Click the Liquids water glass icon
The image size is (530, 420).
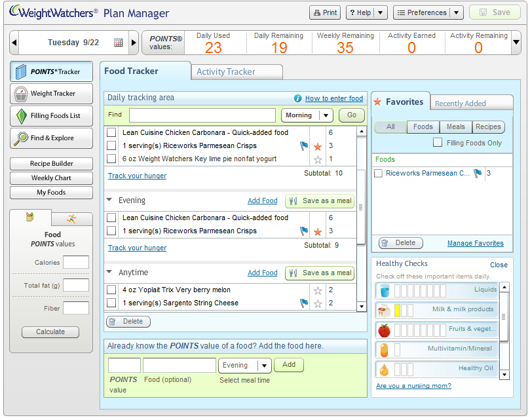[x=385, y=290]
